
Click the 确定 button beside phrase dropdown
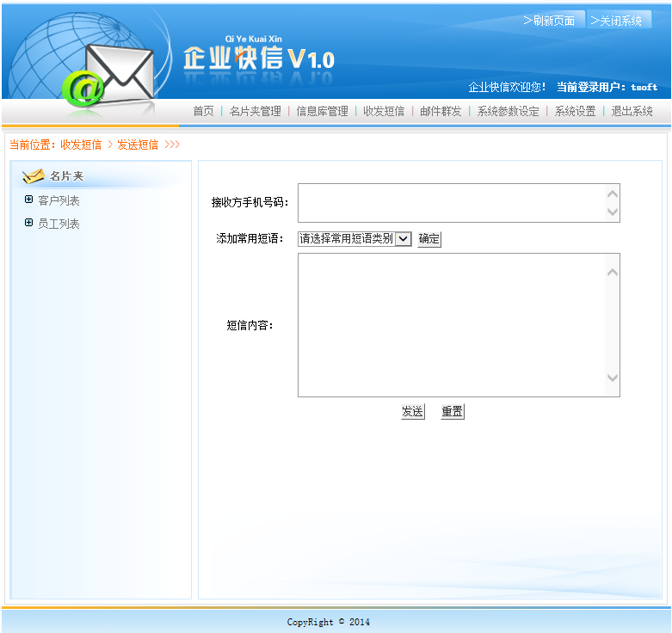coord(429,238)
